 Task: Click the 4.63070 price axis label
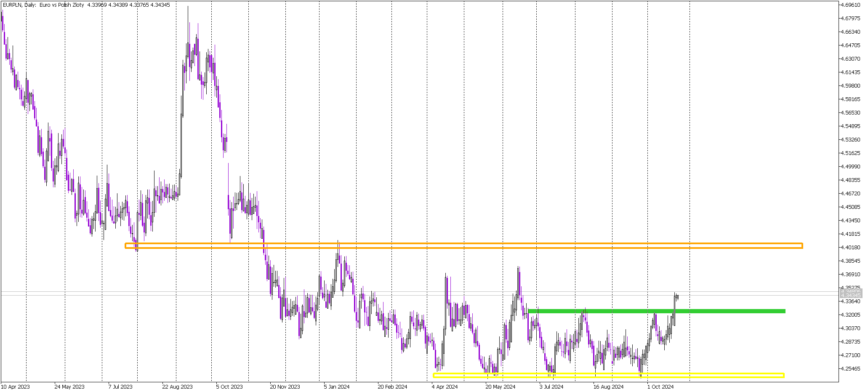[851, 59]
